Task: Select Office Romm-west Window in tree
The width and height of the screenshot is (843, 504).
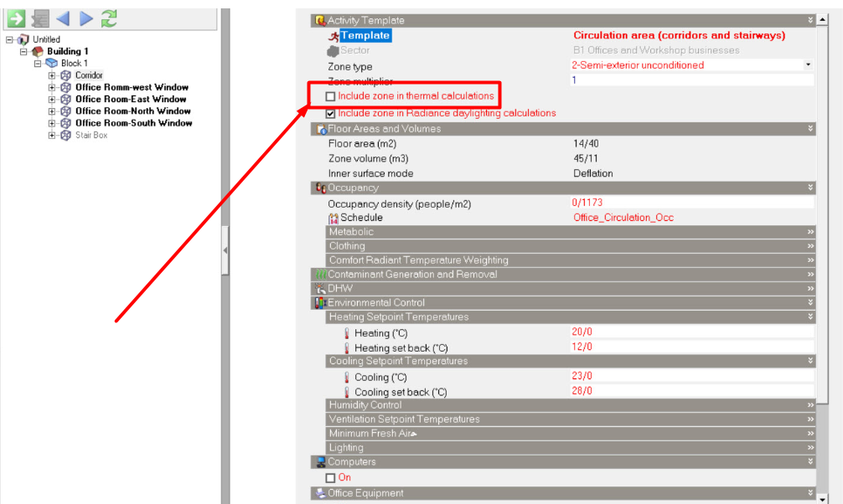Action: 132,88
